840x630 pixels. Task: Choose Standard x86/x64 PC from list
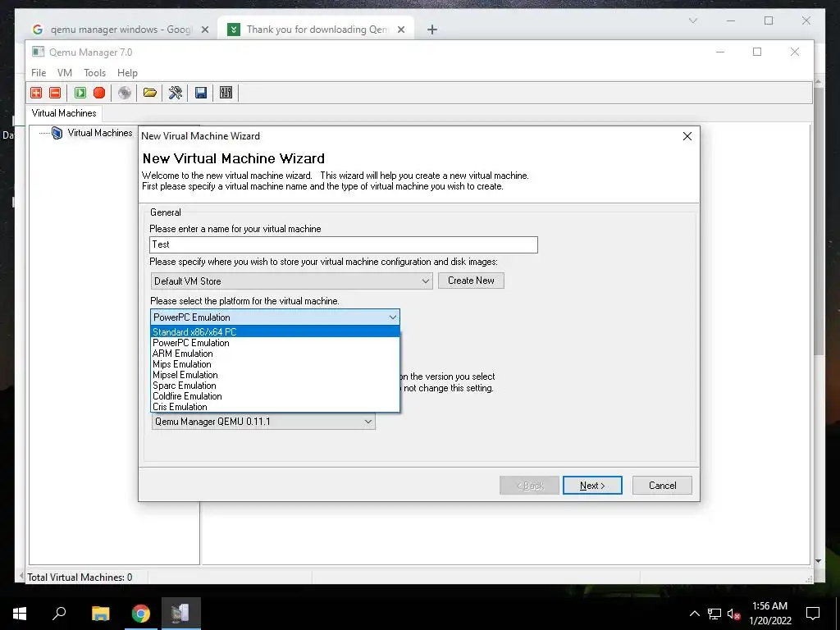(276, 332)
